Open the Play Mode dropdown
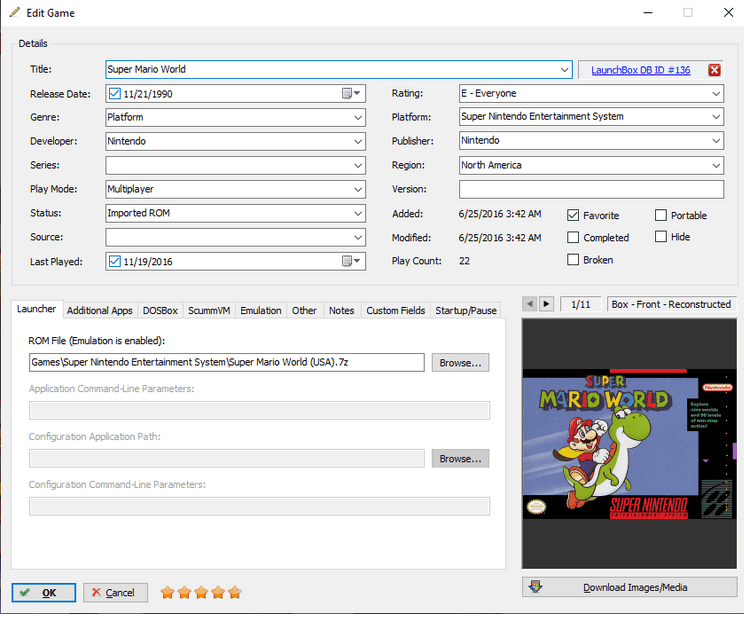Viewport: 744px width, 618px height. click(x=358, y=189)
